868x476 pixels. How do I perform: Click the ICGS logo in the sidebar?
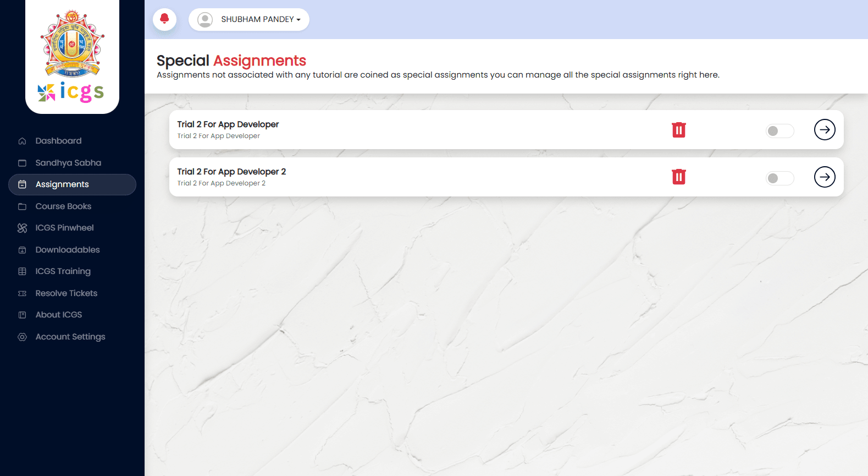72,57
